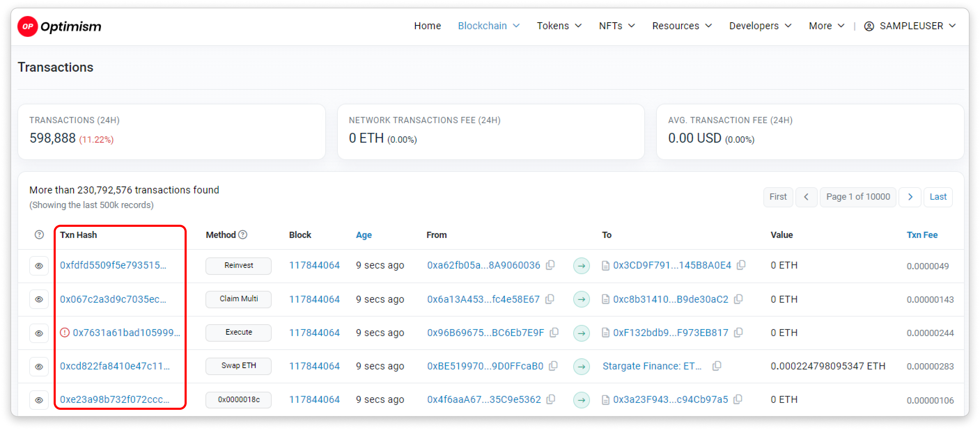Screen dimensions: 980x430
Task: Open block 117844064 in the Reinvest row
Action: tap(314, 265)
